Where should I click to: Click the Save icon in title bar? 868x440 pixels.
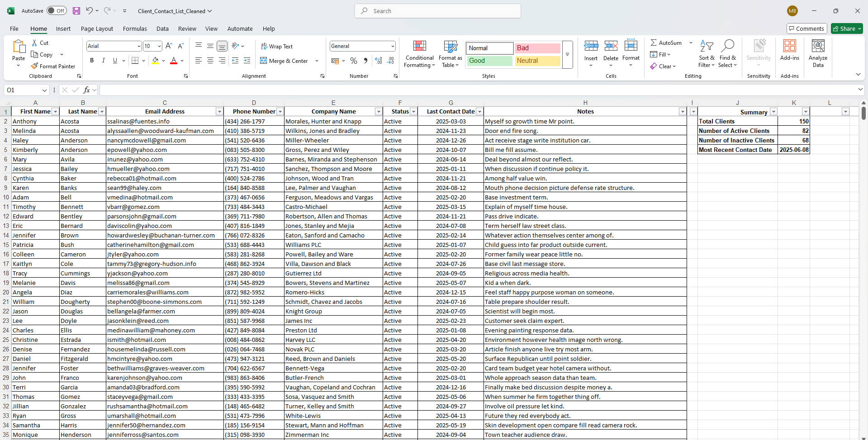click(x=76, y=11)
